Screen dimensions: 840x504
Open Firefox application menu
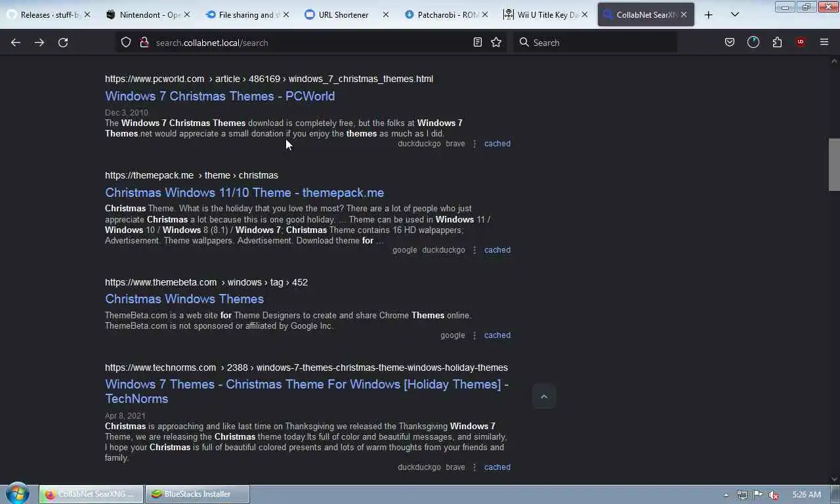(x=824, y=42)
